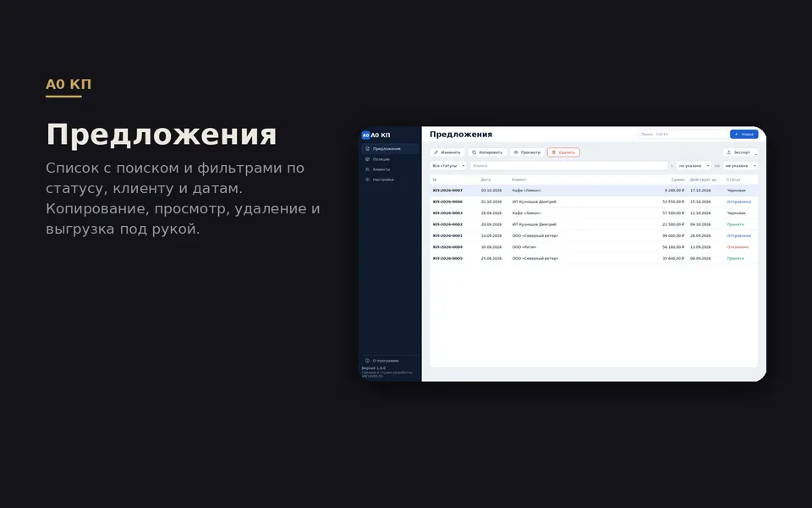Click client ООО «Ритм»
This screenshot has height=508, width=812.
pyautogui.click(x=524, y=247)
